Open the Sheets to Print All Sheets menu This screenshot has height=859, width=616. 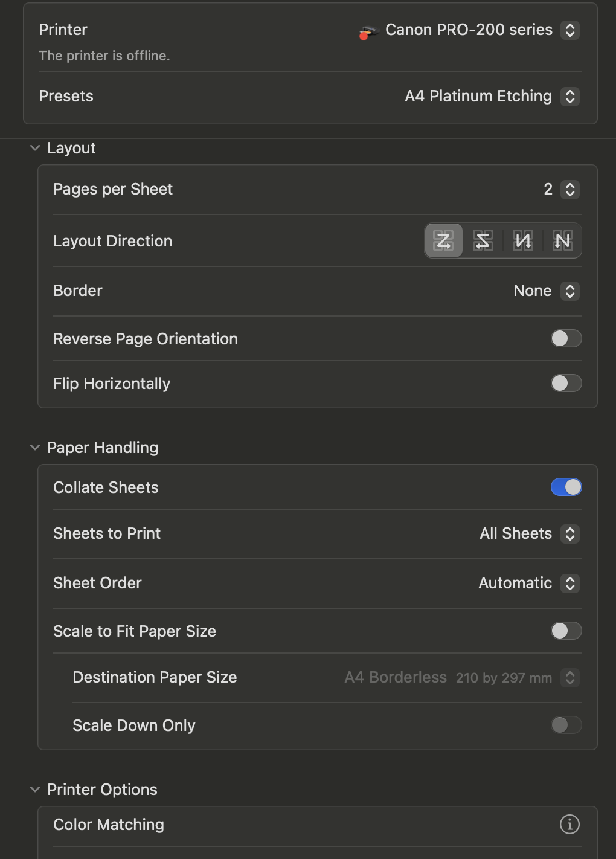(x=530, y=534)
